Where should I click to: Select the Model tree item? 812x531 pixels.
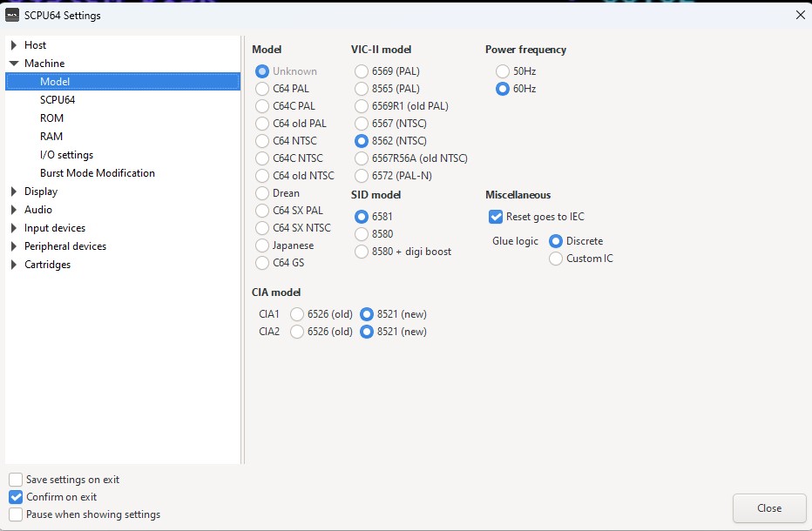[x=123, y=82]
